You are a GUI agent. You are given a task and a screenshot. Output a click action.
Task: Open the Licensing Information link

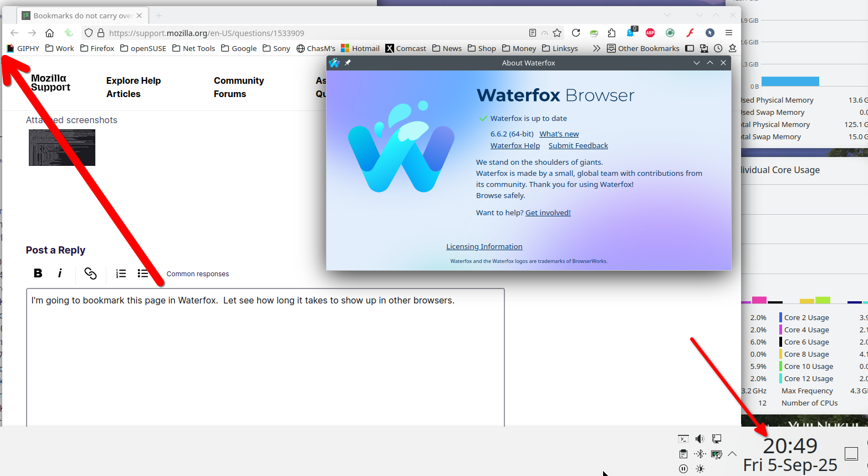(484, 246)
